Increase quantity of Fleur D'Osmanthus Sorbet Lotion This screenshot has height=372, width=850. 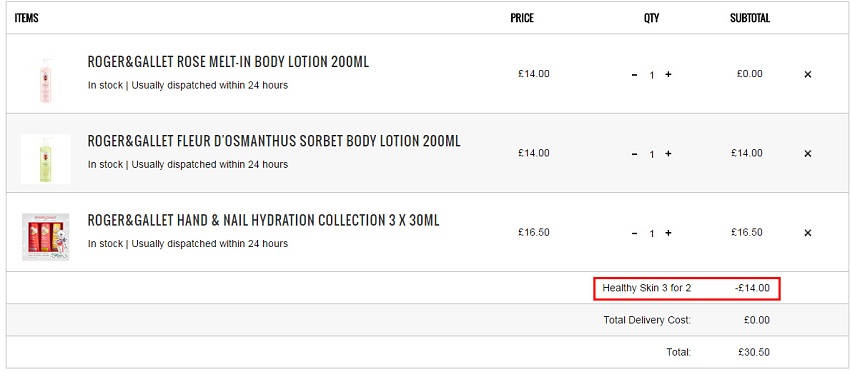(x=668, y=153)
